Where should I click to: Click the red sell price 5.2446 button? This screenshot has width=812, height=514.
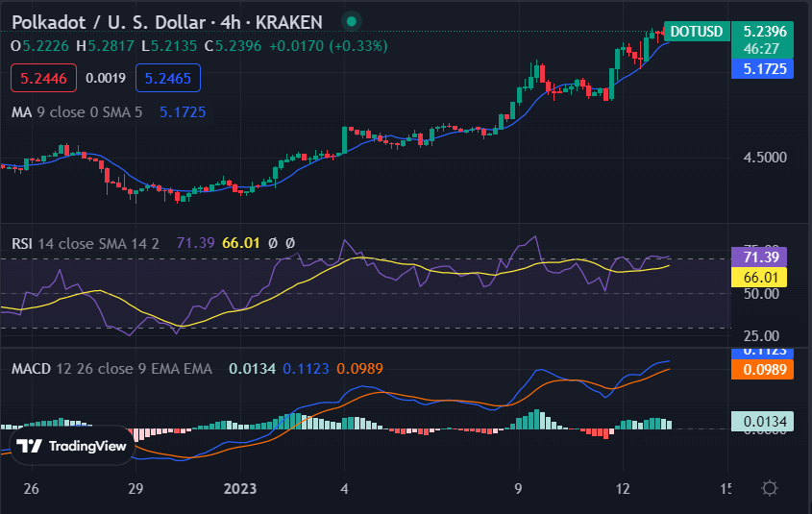click(43, 78)
